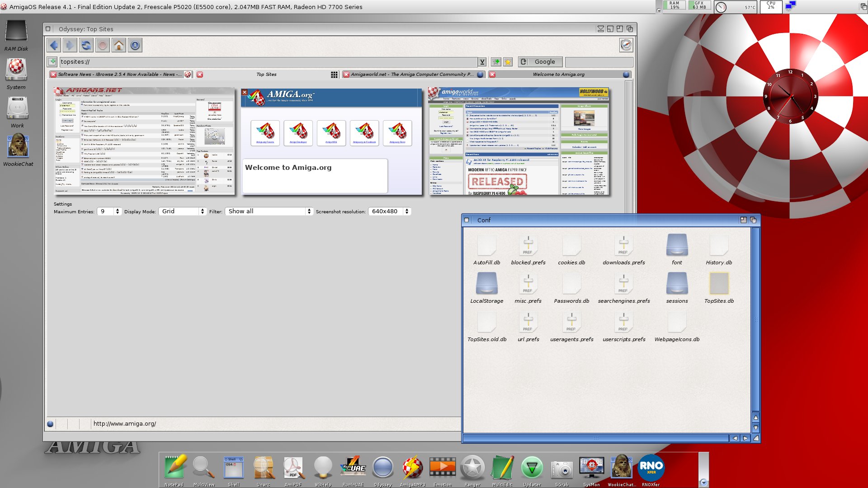Open the LocalStorage drawer
This screenshot has width=868, height=488.
(x=486, y=288)
